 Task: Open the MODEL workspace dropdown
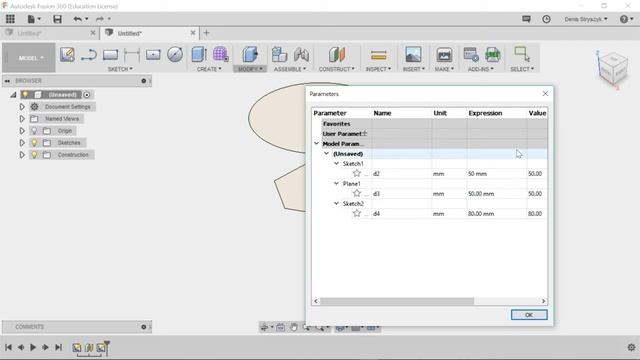point(29,58)
